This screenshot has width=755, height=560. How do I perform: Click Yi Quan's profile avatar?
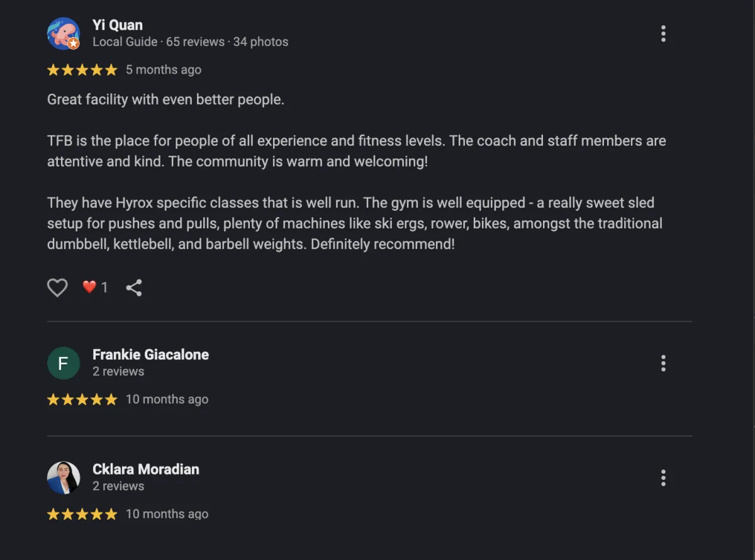pos(64,33)
